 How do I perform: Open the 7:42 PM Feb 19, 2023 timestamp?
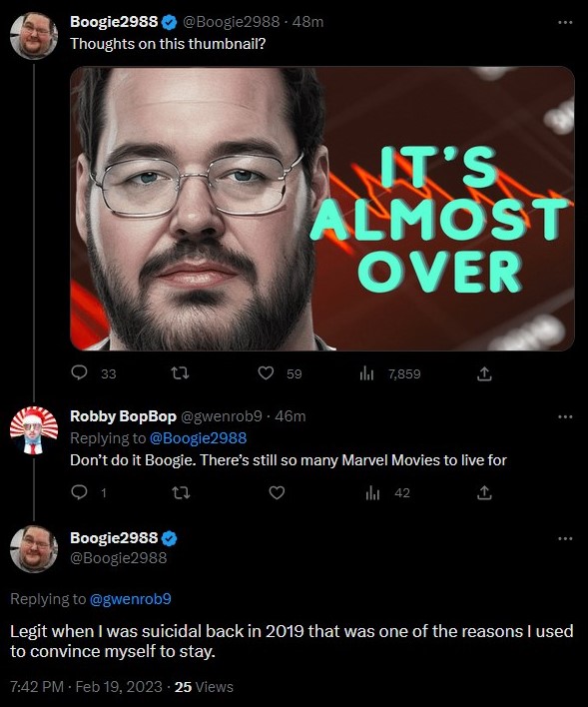pyautogui.click(x=86, y=687)
